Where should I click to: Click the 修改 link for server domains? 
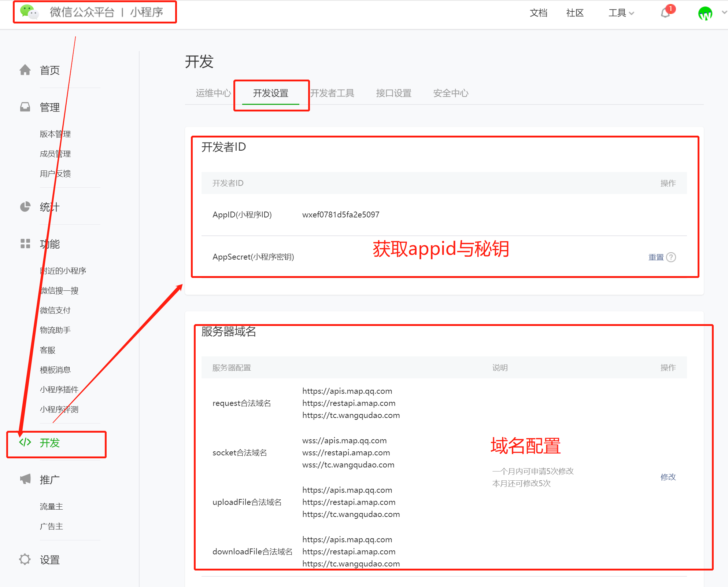pos(668,477)
